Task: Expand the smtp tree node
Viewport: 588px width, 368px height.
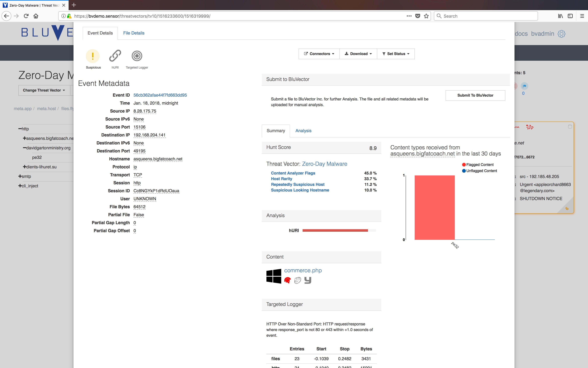Action: [x=20, y=176]
